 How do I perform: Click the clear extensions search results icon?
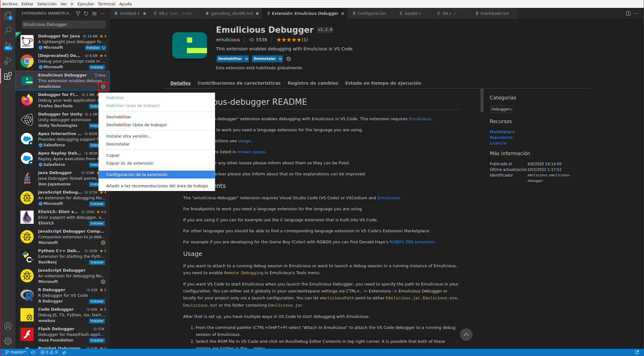tap(94, 14)
